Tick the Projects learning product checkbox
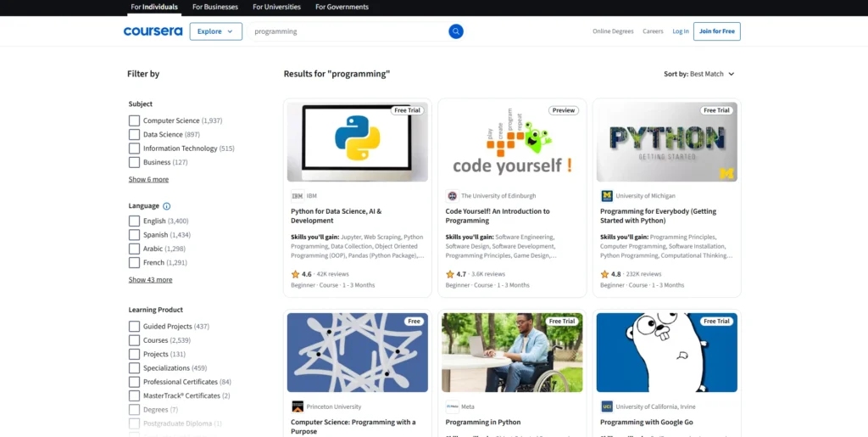868x437 pixels. tap(134, 354)
